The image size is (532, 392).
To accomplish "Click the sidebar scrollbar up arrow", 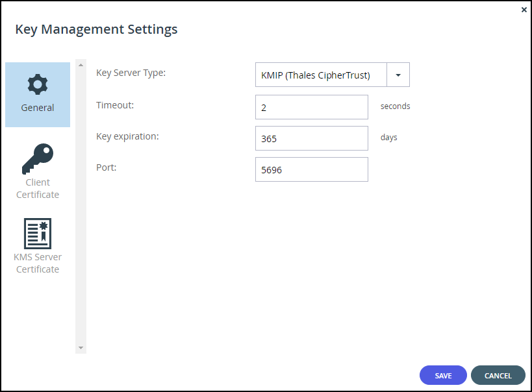I will click(81, 65).
